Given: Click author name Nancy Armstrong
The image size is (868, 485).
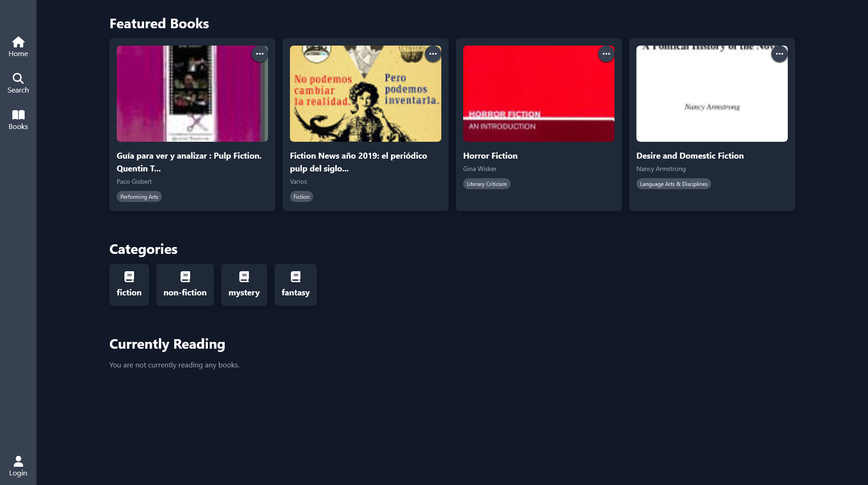Looking at the screenshot, I should coord(661,169).
